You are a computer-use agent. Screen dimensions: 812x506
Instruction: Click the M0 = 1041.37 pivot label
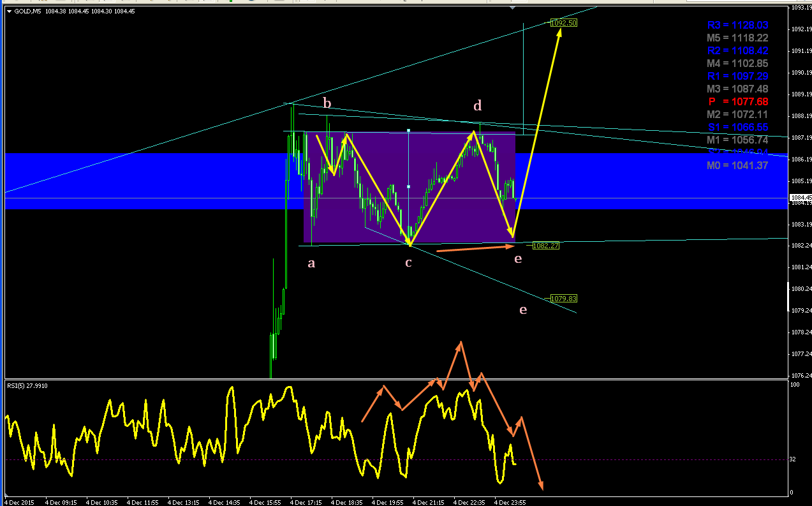coord(737,165)
